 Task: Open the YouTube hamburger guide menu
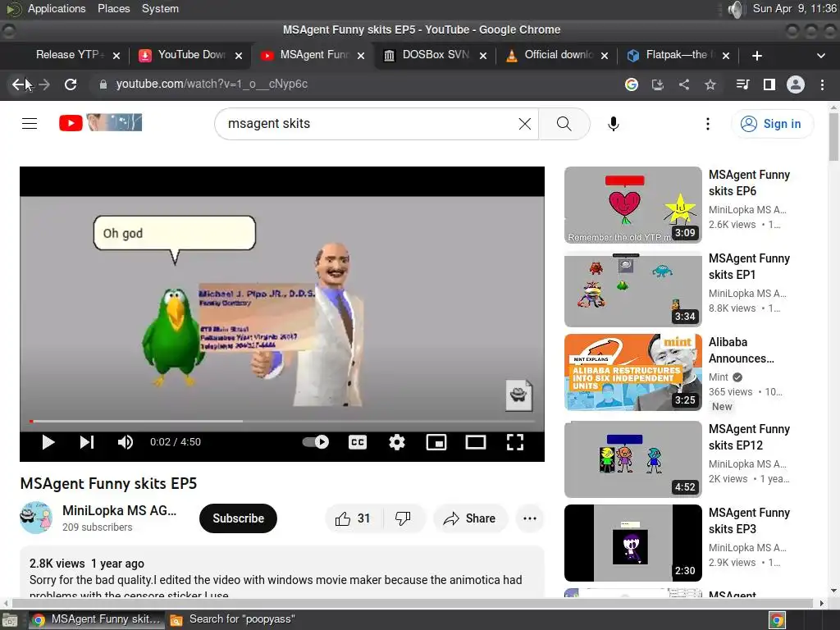pos(30,123)
